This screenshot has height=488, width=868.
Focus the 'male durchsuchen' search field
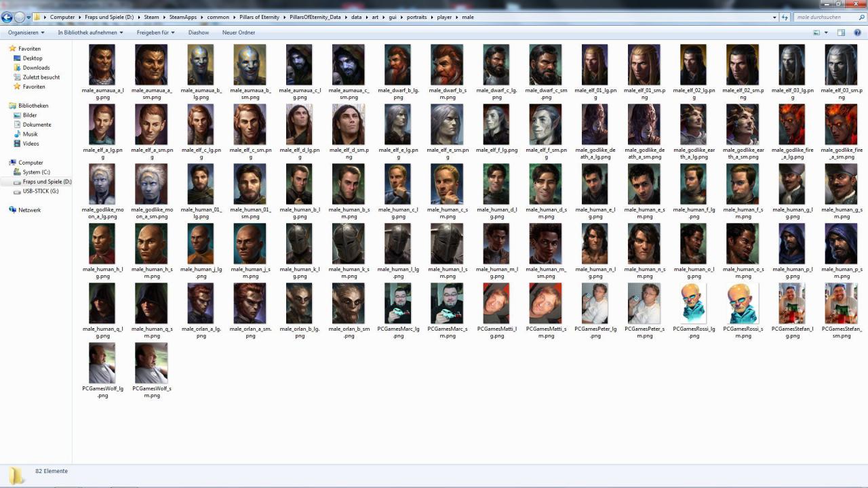coord(829,17)
